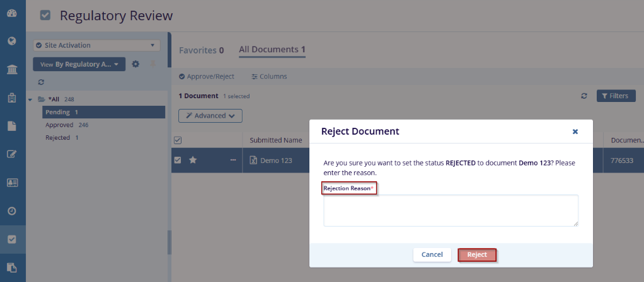This screenshot has width=644, height=282.
Task: Toggle the select-all checkbox in table header
Action: [x=178, y=140]
